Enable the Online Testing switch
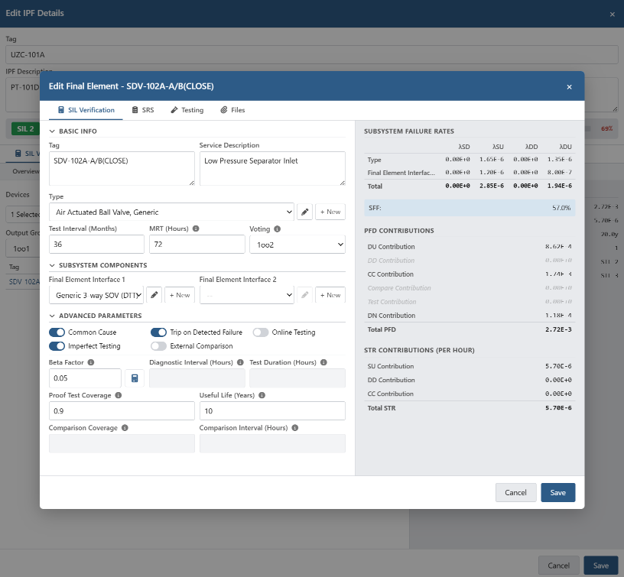Viewport: 624px width, 577px height. point(261,332)
